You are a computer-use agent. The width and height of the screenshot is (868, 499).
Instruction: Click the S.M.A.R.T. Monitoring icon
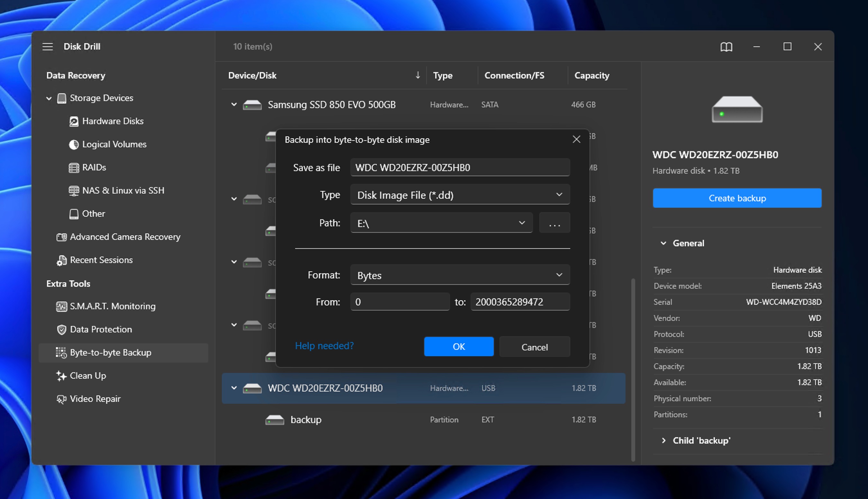tap(62, 306)
